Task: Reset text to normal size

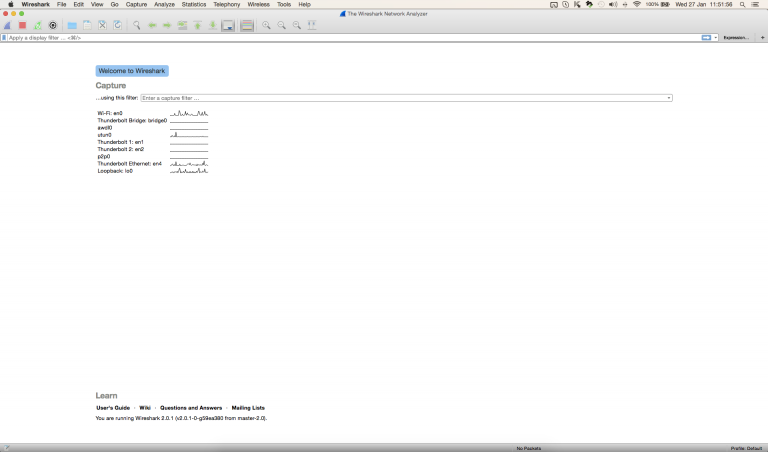Action: click(296, 25)
